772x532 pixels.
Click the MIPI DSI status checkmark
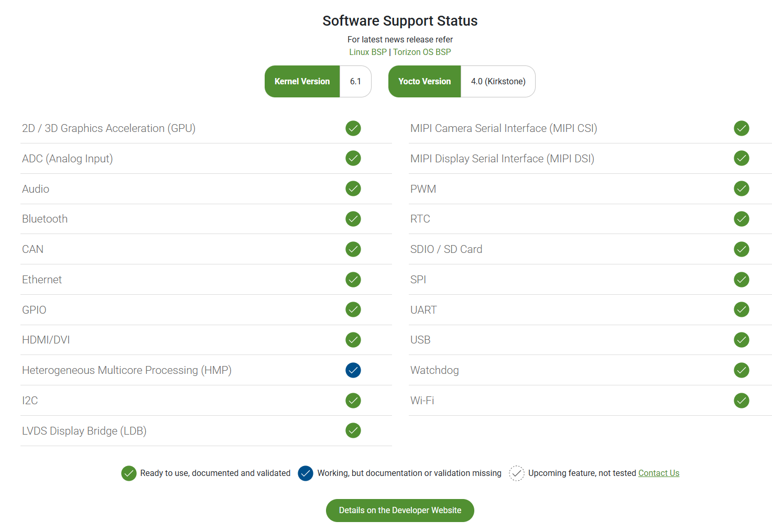click(x=742, y=158)
